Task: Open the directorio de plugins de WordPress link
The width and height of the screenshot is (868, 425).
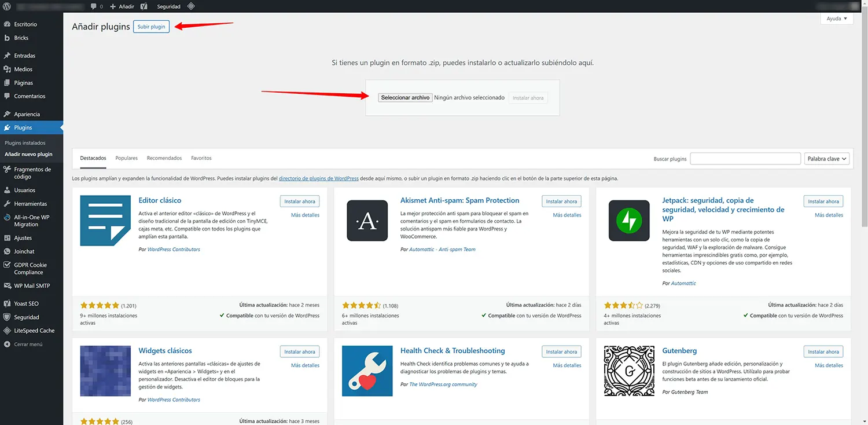Action: pyautogui.click(x=318, y=178)
